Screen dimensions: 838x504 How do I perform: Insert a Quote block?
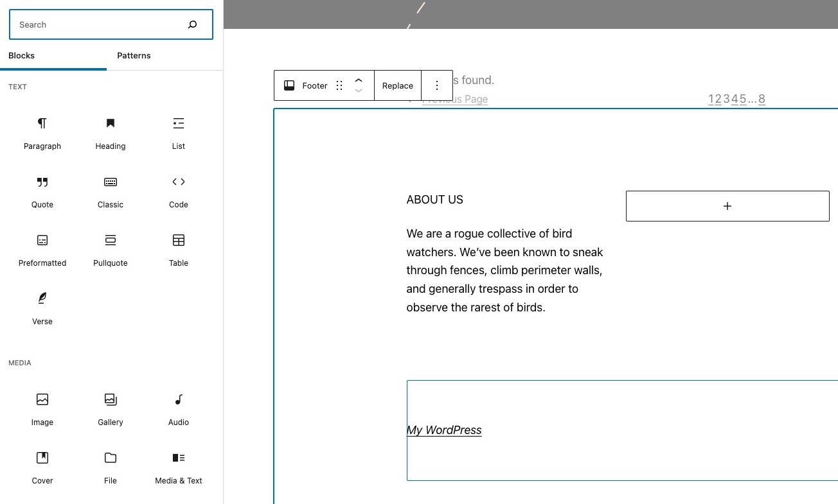click(42, 192)
